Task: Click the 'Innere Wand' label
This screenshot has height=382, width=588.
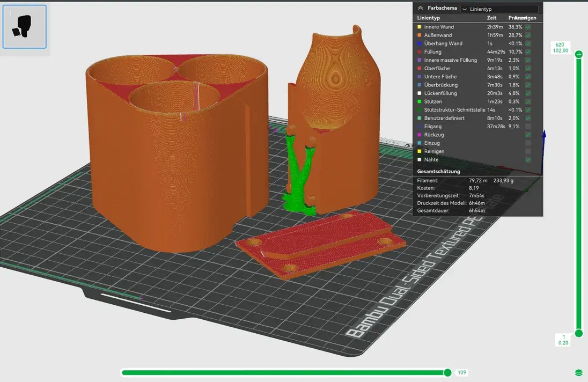Action: pos(439,27)
